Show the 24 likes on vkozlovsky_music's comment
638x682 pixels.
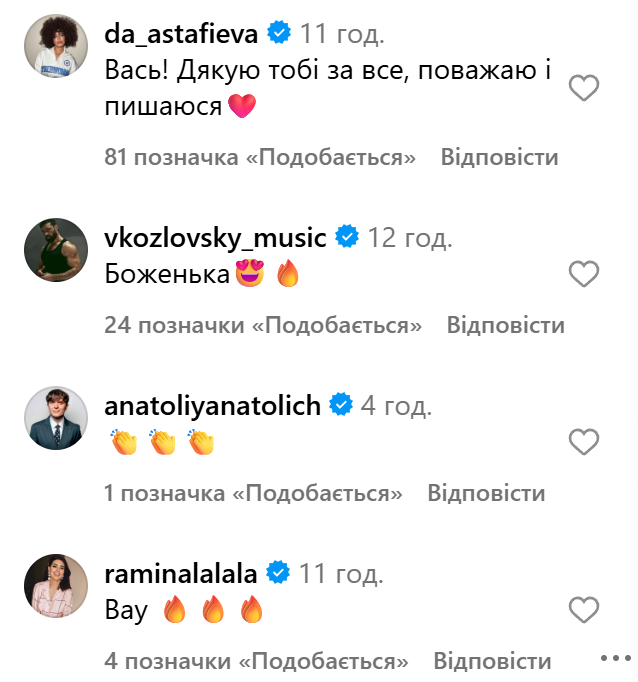point(262,326)
